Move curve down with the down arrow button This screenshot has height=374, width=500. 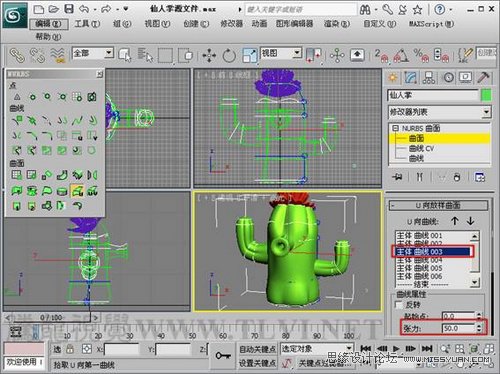[470, 221]
